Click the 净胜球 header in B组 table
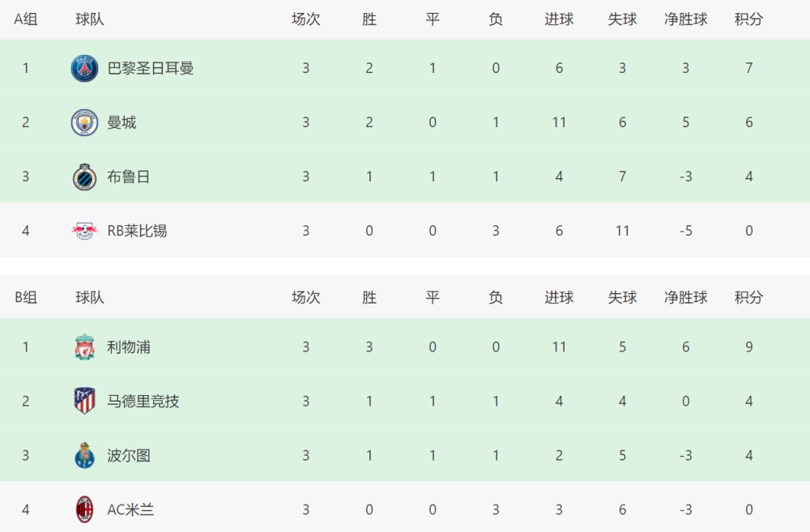The image size is (810, 532). tap(685, 297)
